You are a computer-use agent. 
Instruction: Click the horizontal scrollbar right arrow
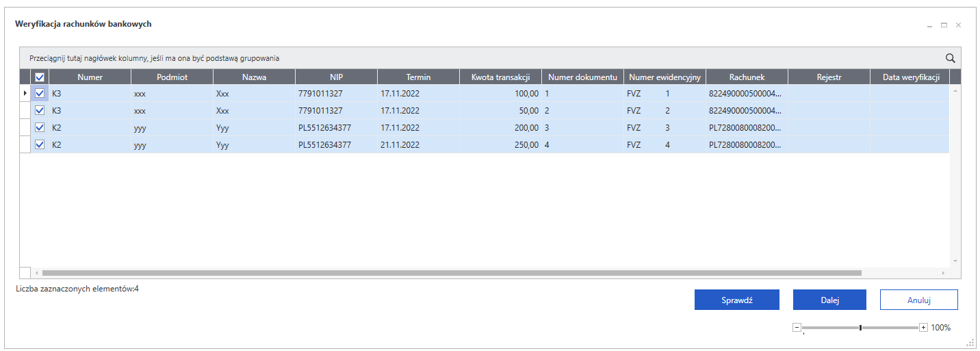pyautogui.click(x=943, y=273)
